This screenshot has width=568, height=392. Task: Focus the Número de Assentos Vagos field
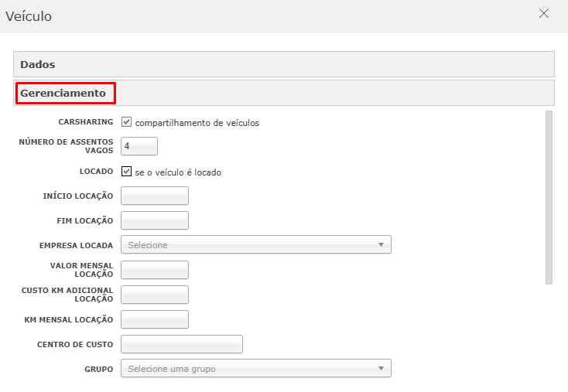[139, 146]
